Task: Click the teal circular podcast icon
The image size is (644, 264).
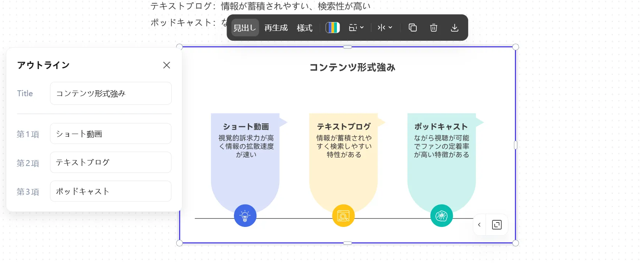Action: (441, 216)
